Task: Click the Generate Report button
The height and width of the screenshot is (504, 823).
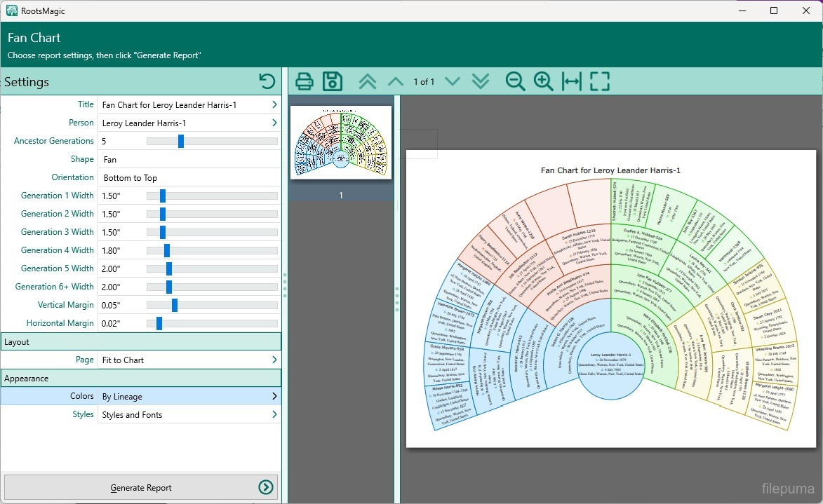Action: pos(141,488)
